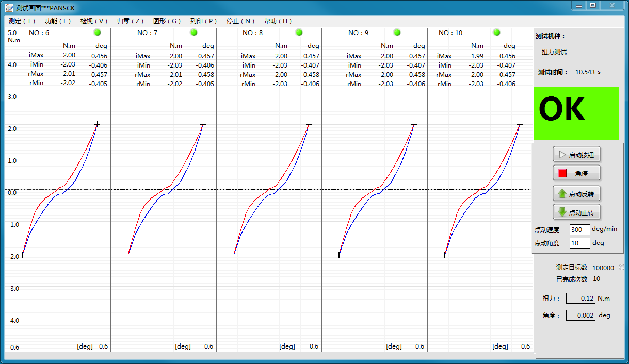Viewport: 629px width, 364px height.
Task: Click the green status LED of NO: 8
Action: [x=299, y=32]
